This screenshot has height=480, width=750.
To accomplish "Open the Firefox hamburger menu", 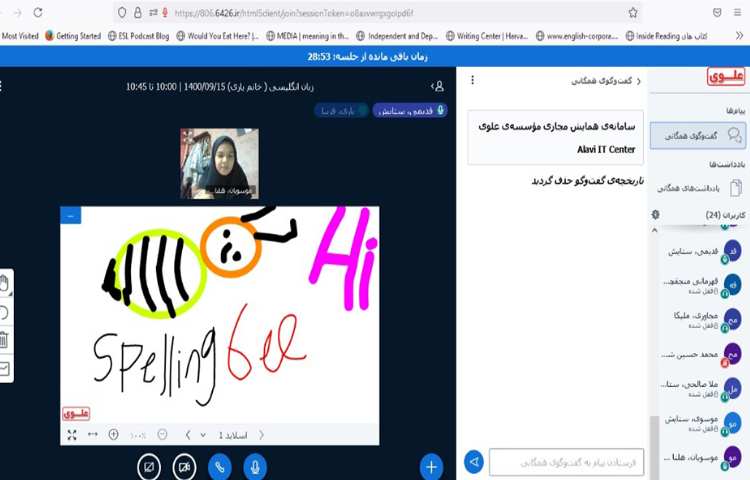I will (738, 13).
